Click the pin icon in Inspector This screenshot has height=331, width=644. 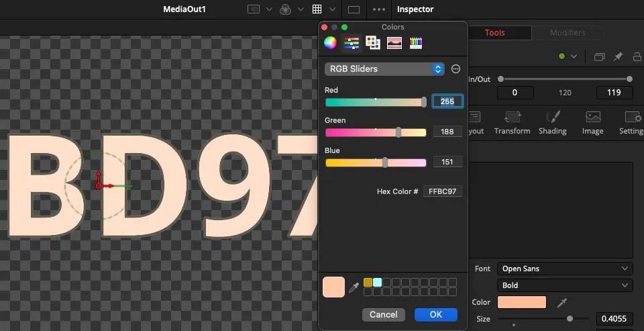point(618,57)
